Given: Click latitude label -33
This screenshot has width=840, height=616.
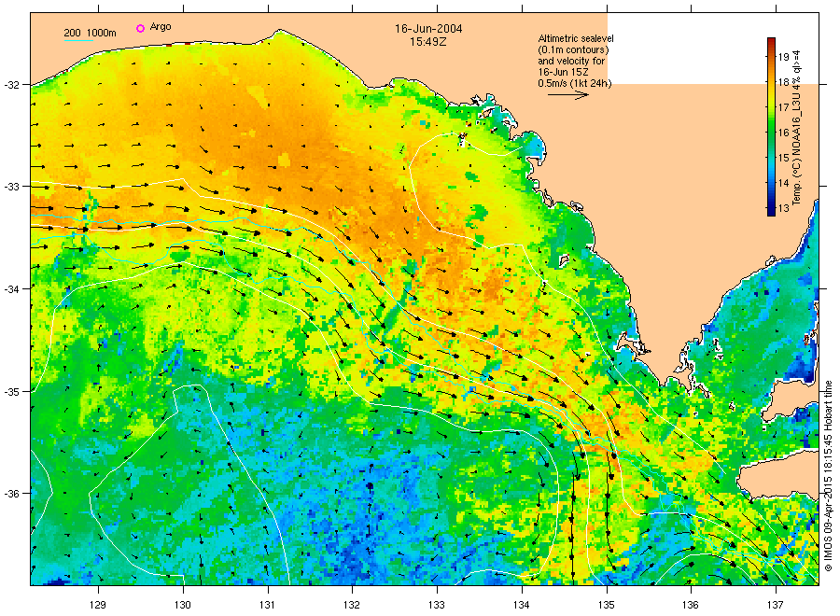Looking at the screenshot, I should (11, 187).
